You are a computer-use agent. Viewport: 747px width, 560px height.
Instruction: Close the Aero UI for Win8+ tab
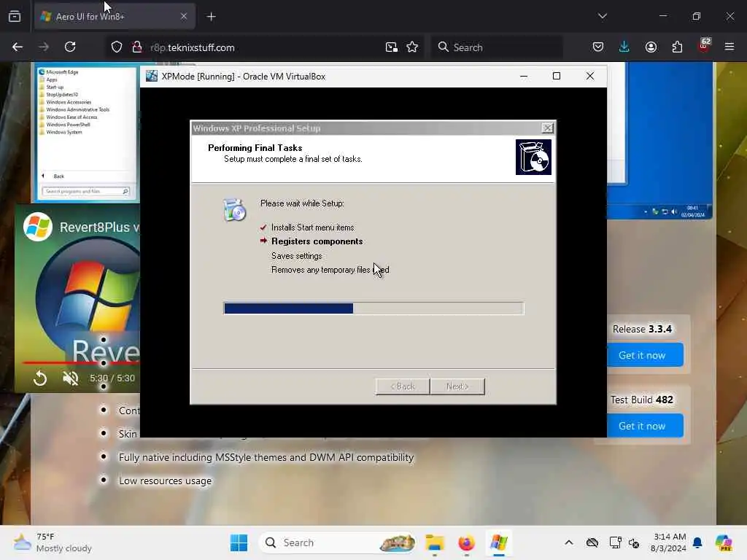click(184, 16)
